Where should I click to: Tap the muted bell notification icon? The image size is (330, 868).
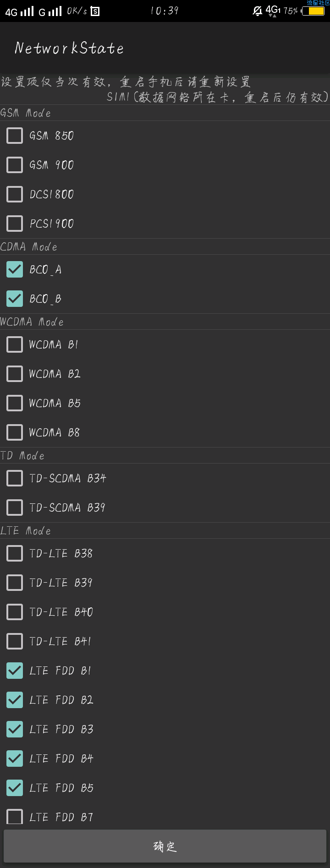point(258,11)
